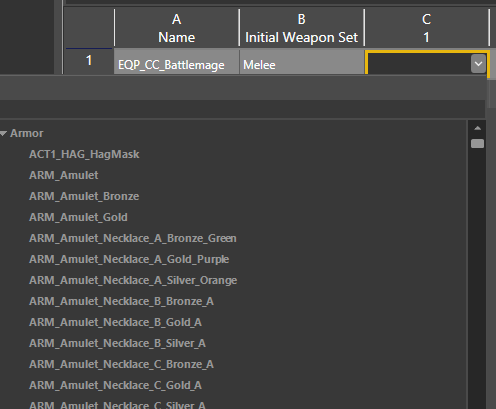Select ACT1_HAG_HagMask from the list
This screenshot has height=409, width=496.
84,154
